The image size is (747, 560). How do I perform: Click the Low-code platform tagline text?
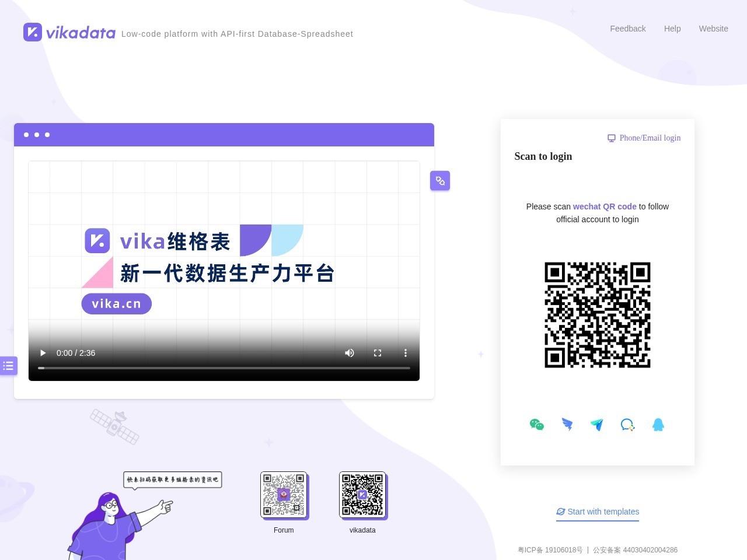pyautogui.click(x=237, y=34)
